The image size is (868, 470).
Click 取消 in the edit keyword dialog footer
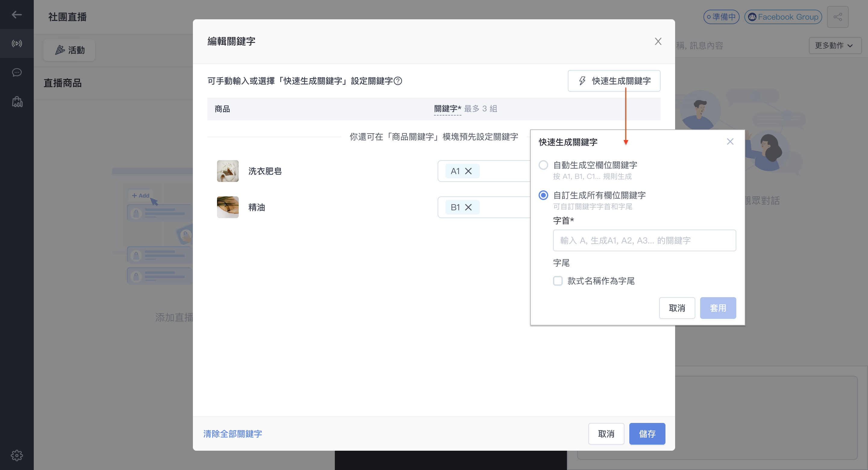point(606,433)
